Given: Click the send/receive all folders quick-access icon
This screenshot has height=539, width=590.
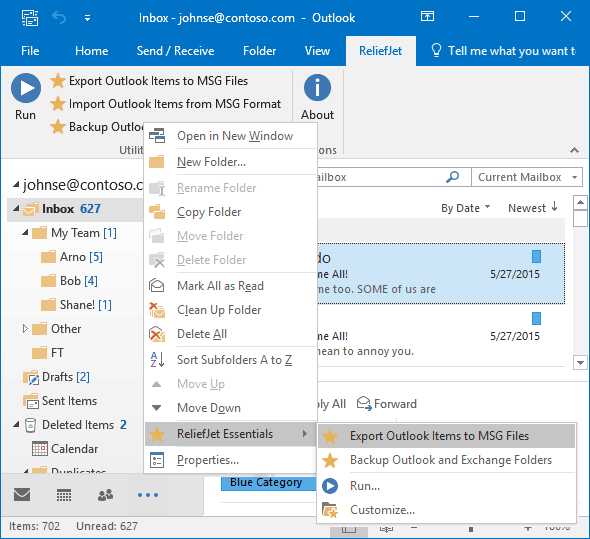Looking at the screenshot, I should click(30, 18).
